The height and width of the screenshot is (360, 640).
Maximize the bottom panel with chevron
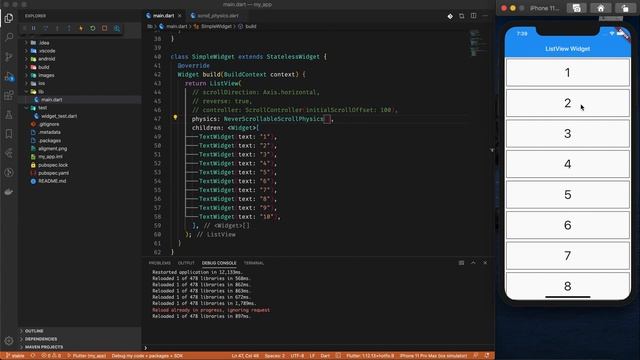coord(473,263)
